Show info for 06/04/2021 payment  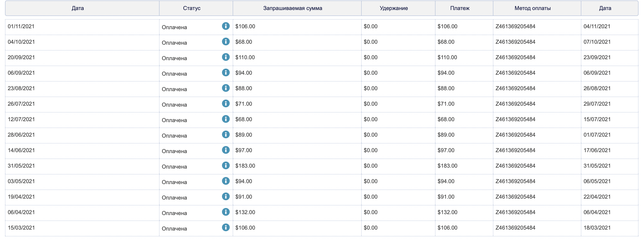click(226, 212)
